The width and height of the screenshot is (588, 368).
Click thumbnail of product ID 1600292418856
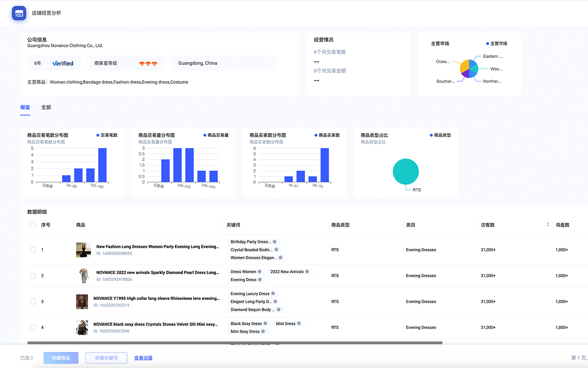coord(84,276)
